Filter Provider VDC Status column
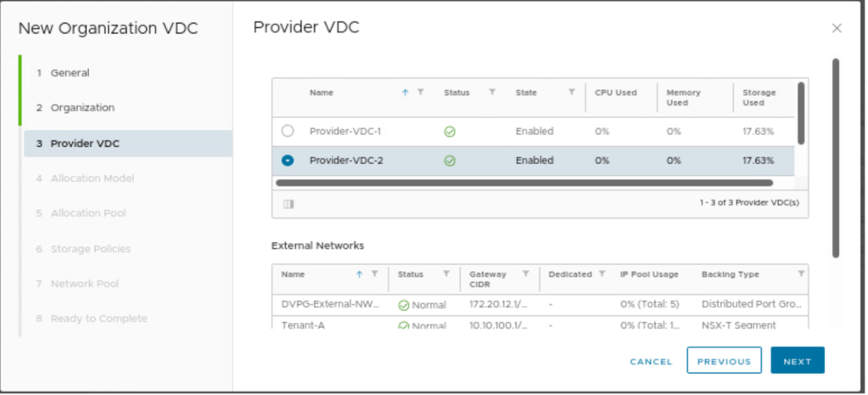Image resolution: width=868 pixels, height=395 pixels. (492, 93)
